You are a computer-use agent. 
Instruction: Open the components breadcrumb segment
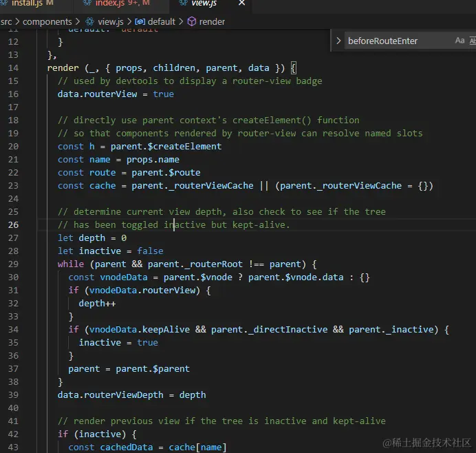click(47, 22)
